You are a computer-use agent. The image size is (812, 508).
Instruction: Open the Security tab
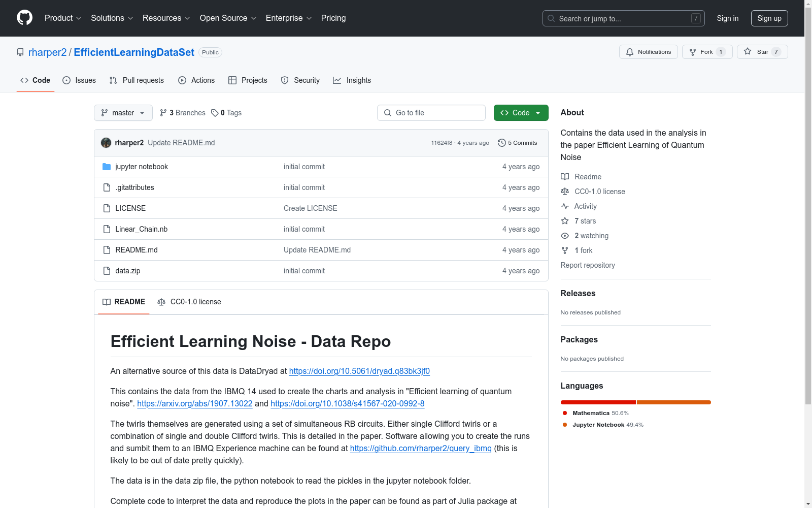(x=300, y=80)
